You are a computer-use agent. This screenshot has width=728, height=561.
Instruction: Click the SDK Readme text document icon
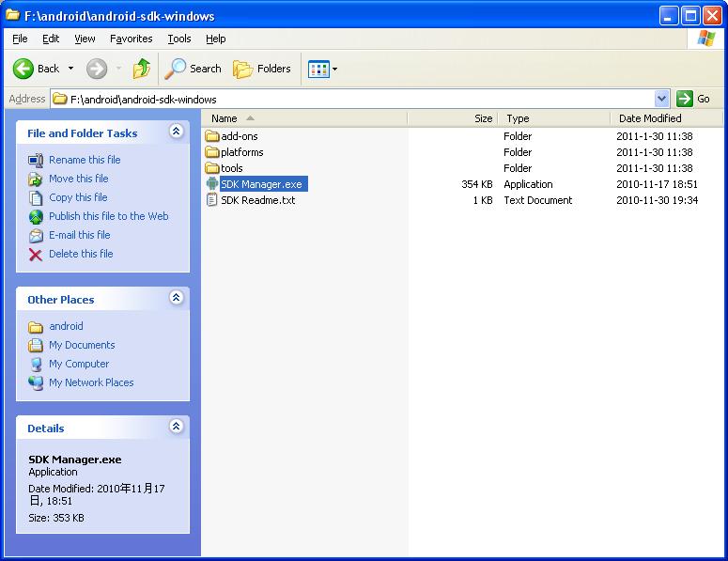[x=211, y=200]
